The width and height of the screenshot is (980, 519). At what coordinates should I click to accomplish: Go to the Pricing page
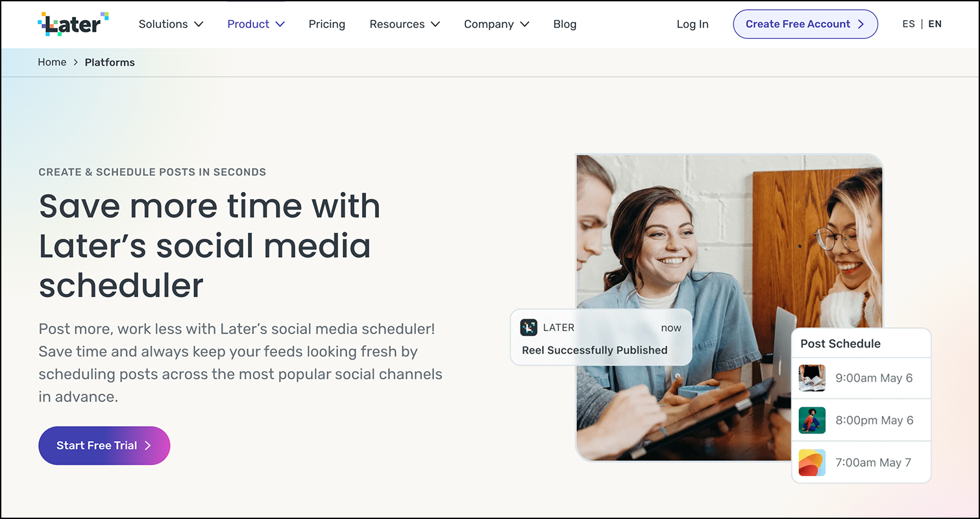[327, 24]
